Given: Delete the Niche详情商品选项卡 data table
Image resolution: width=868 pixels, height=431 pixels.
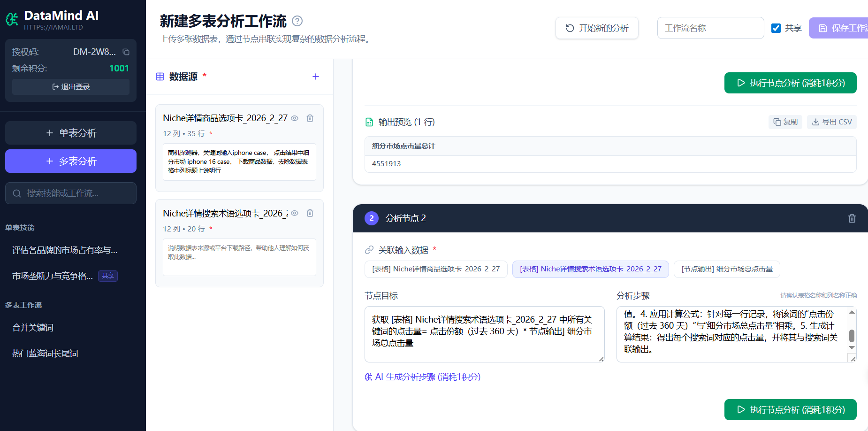Looking at the screenshot, I should [310, 118].
